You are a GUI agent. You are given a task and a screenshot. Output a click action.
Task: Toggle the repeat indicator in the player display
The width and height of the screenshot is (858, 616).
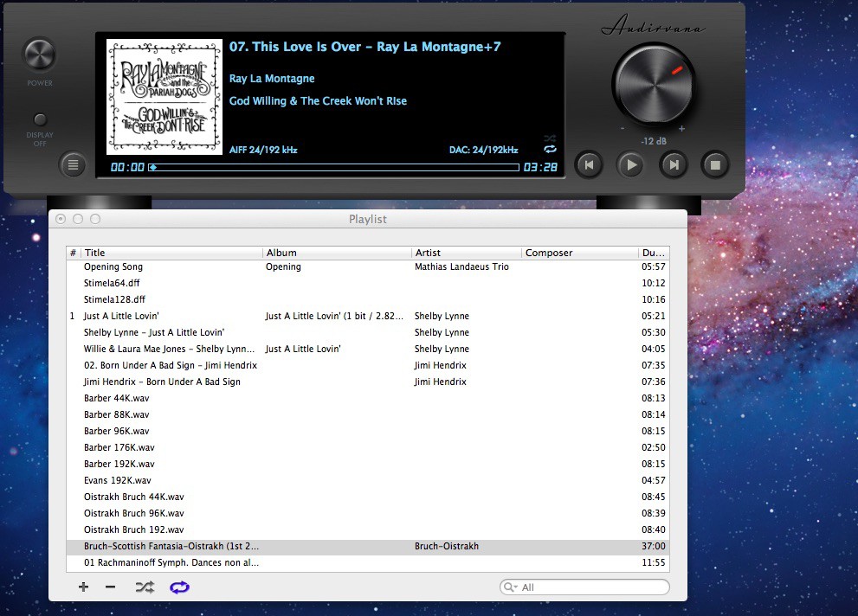point(550,149)
